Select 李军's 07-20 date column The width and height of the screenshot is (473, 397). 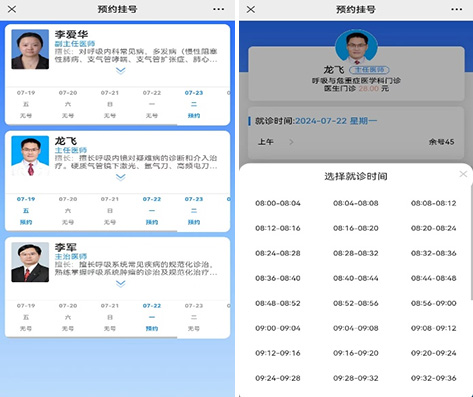[68, 317]
